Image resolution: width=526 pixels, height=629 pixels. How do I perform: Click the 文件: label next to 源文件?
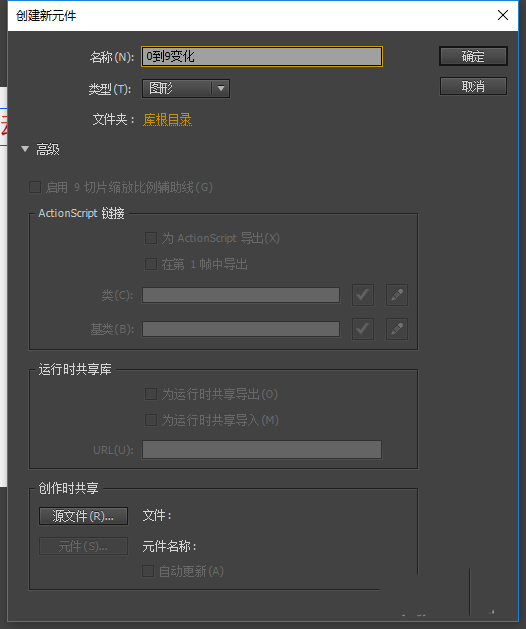coord(157,516)
